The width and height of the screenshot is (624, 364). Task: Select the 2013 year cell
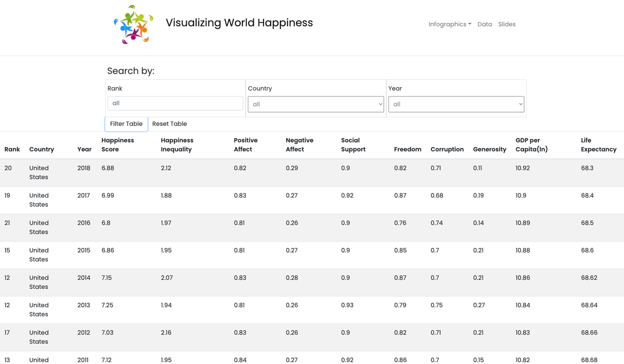(x=84, y=305)
